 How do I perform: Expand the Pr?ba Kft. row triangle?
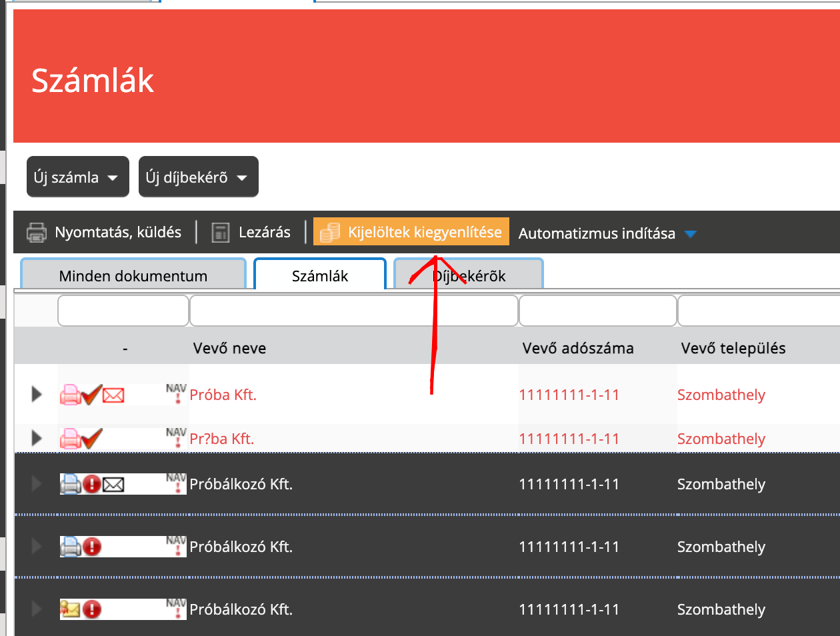click(37, 439)
